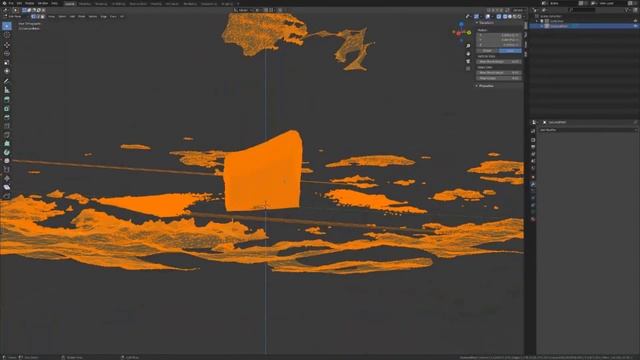Expand the selected object row in outliner
640x360 pixels.
[x=542, y=26]
